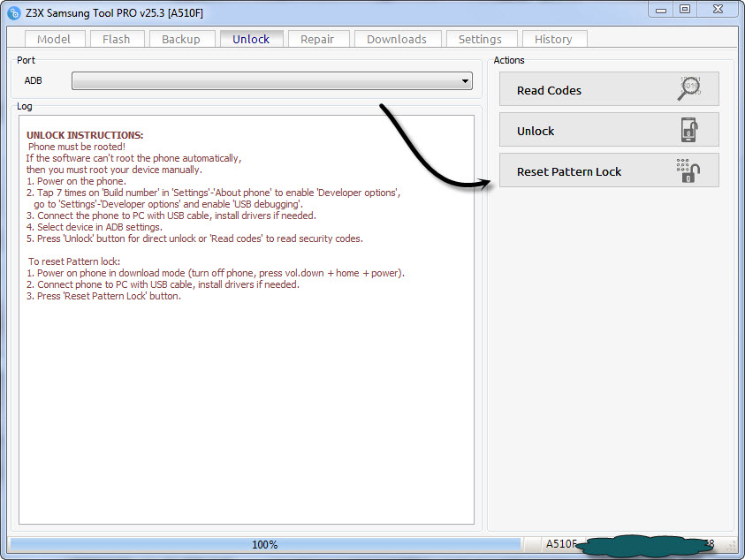745x560 pixels.
Task: Click the Read Codes button
Action: click(609, 89)
